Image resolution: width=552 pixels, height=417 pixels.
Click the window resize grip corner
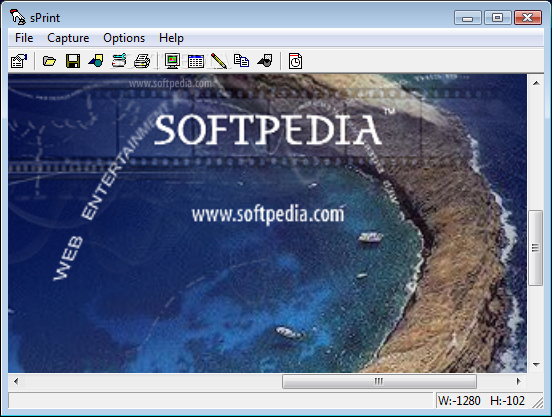[538, 403]
